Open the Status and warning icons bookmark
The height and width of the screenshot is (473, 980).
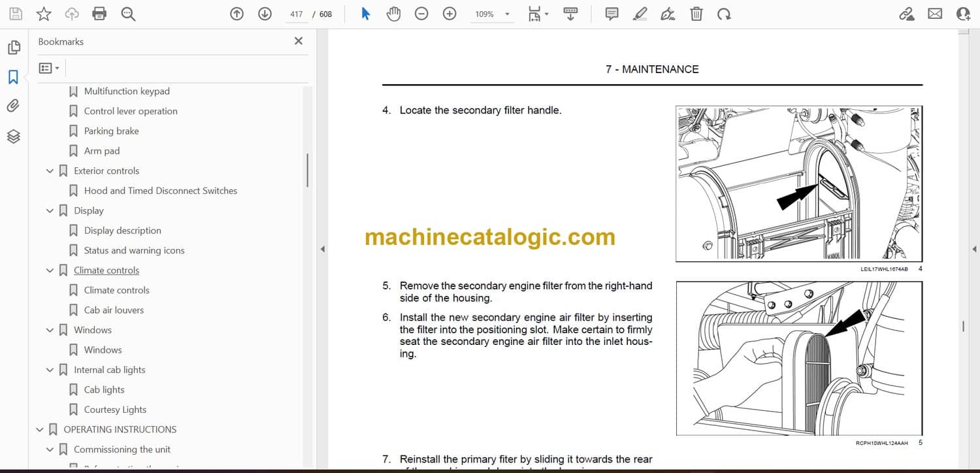click(x=134, y=250)
